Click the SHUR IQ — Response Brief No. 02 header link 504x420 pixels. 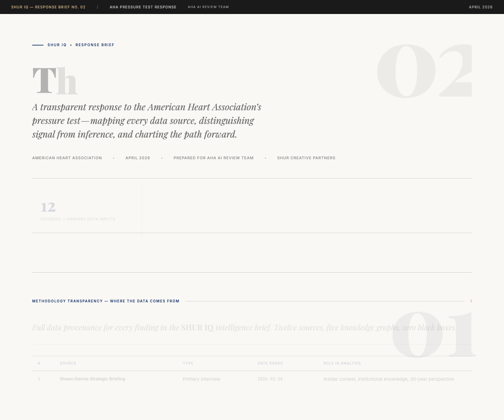48,7
